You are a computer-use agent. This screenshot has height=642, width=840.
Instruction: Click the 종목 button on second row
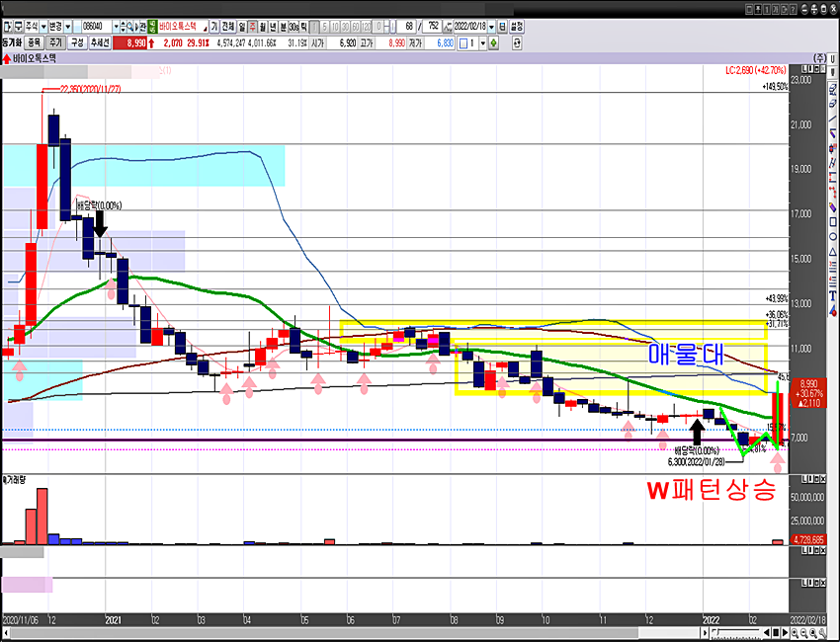(35, 43)
